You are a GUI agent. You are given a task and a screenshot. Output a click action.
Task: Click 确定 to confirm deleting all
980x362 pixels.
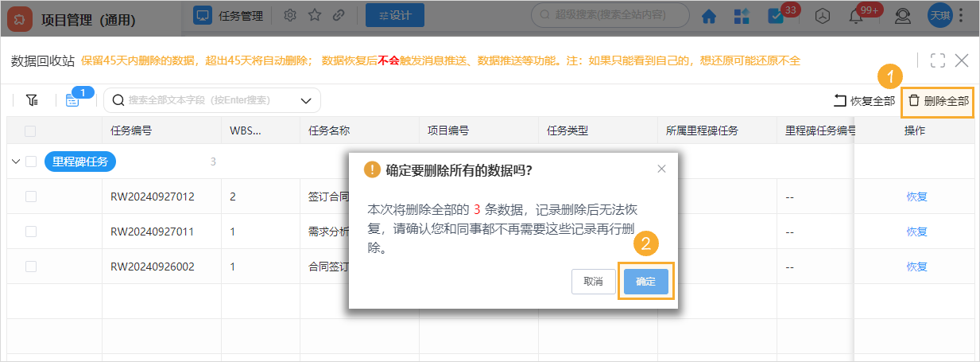tap(646, 282)
